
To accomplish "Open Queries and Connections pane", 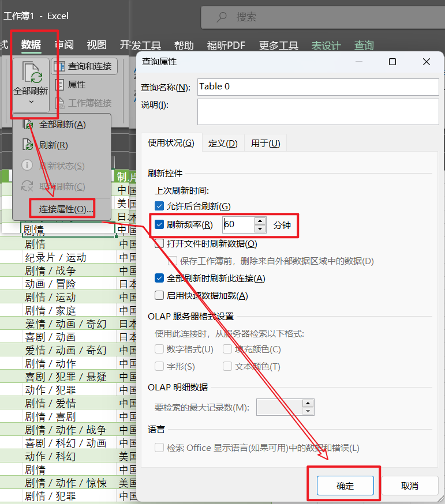I will [84, 66].
